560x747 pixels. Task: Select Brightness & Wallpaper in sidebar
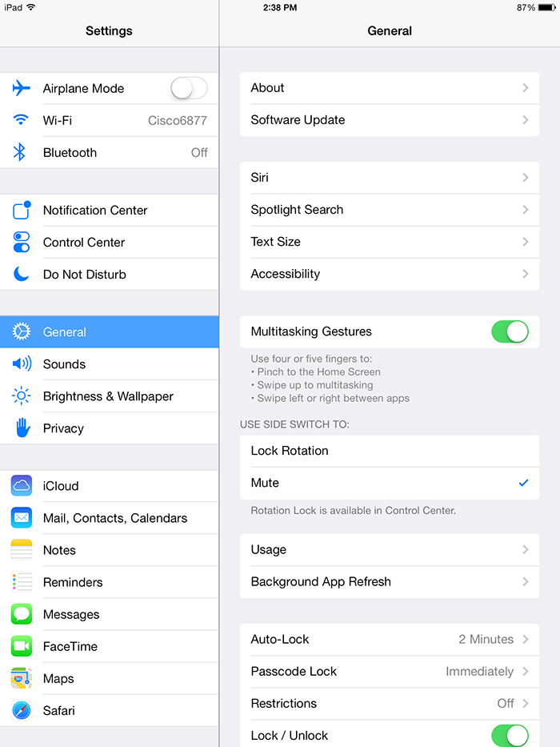pos(109,396)
